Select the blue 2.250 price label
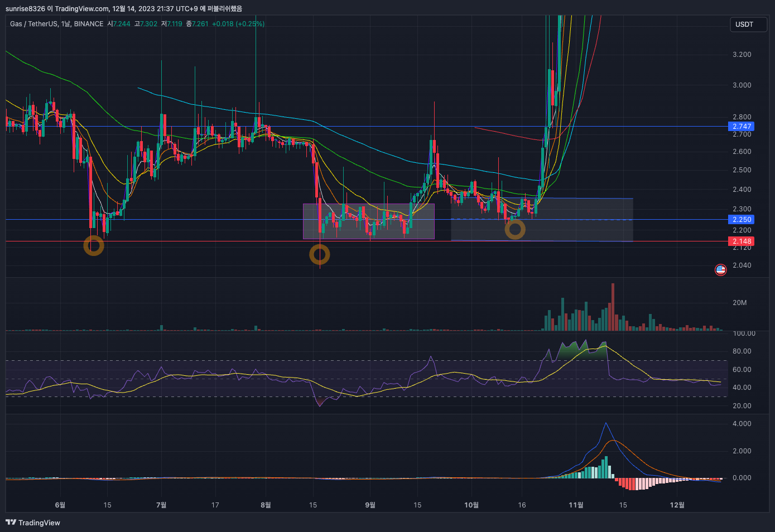Screen dimensions: 775x532 [x=742, y=220]
